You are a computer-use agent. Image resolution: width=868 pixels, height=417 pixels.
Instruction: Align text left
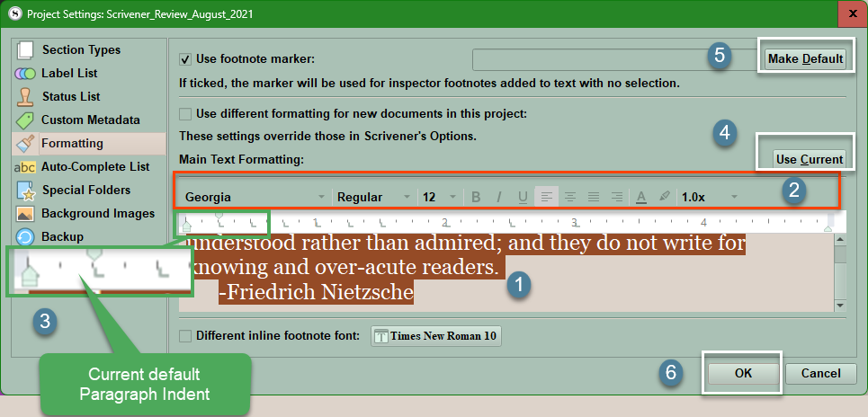coord(546,197)
